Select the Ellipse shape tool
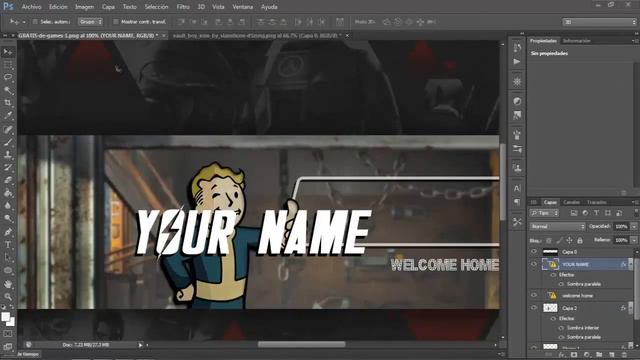The height and width of the screenshot is (360, 640). [8, 270]
